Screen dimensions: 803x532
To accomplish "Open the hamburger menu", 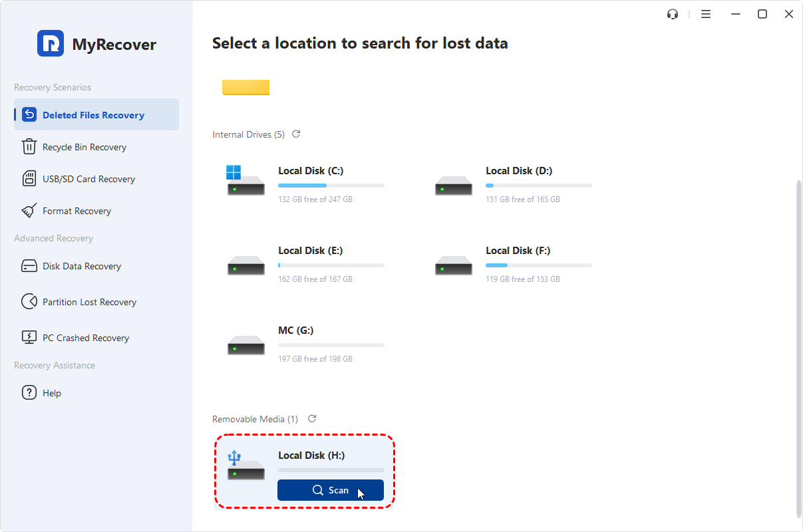I will click(x=706, y=13).
